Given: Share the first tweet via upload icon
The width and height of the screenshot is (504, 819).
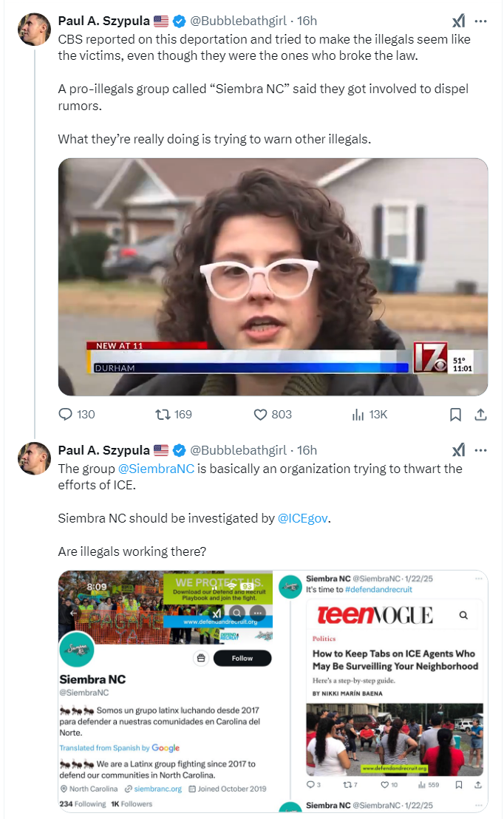Looking at the screenshot, I should click(480, 415).
